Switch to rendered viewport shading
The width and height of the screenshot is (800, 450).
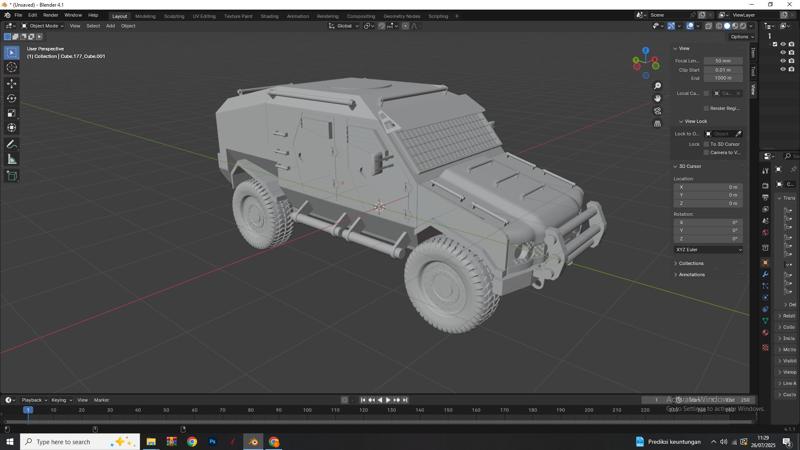[743, 26]
